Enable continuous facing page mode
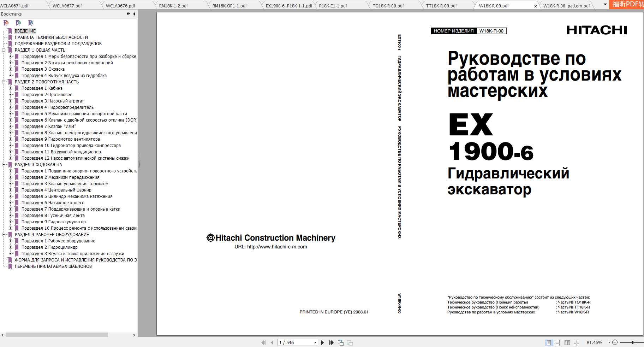 [576, 342]
